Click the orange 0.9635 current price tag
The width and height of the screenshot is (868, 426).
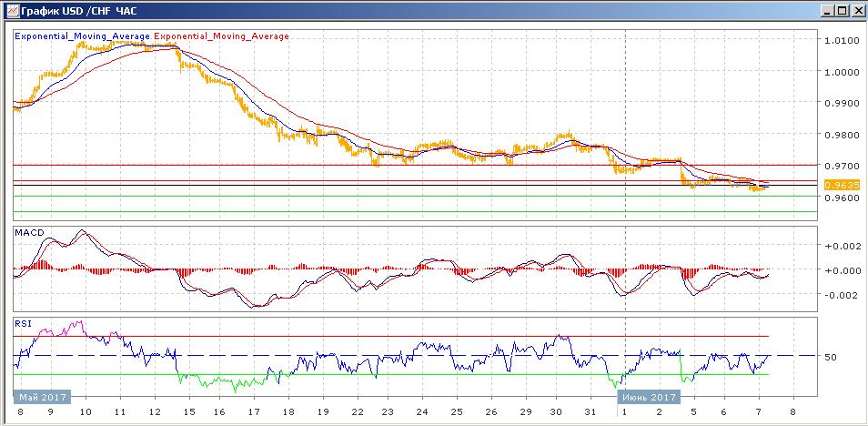838,185
